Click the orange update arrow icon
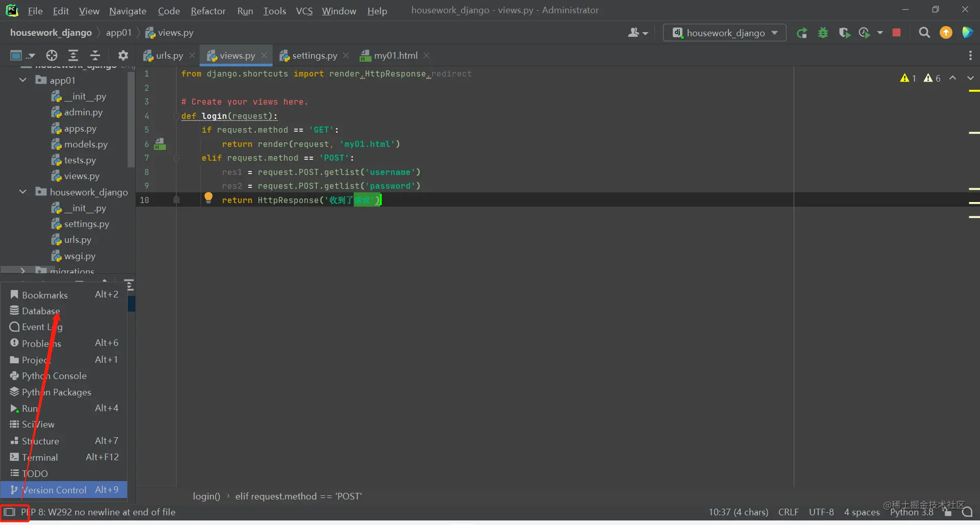 pyautogui.click(x=946, y=33)
